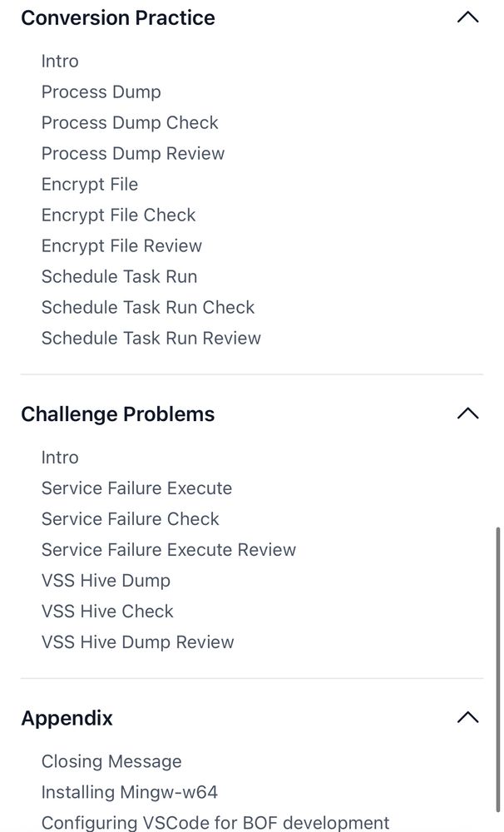Open Encrypt File Review lesson

tap(121, 245)
